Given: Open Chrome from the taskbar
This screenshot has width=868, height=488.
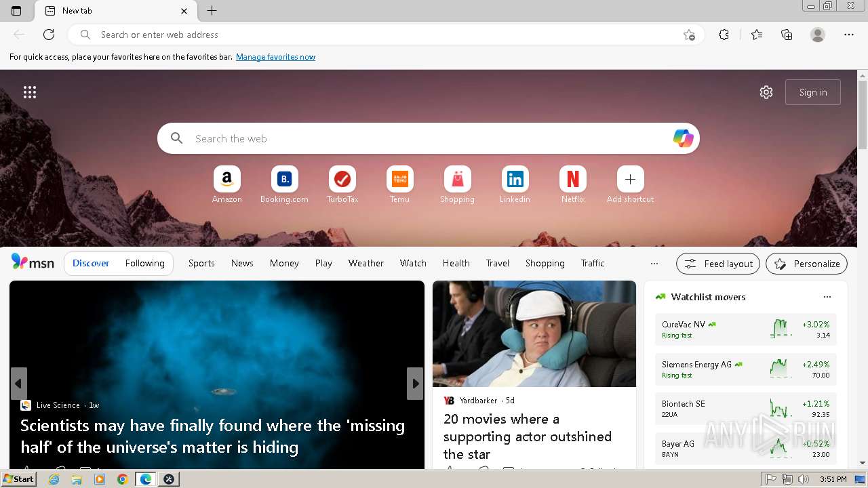Looking at the screenshot, I should click(x=122, y=479).
